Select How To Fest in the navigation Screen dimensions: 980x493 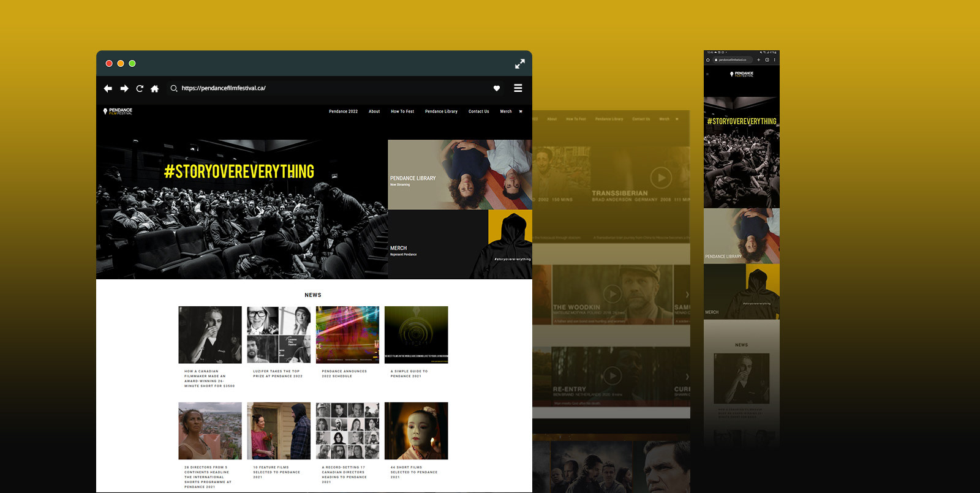[402, 111]
